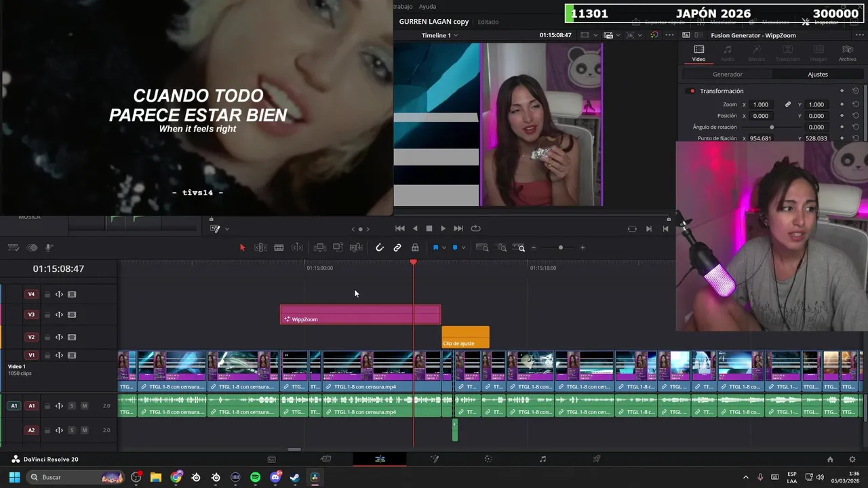Add a blue marker at playhead
Screen dimensions: 868x488
point(455,247)
